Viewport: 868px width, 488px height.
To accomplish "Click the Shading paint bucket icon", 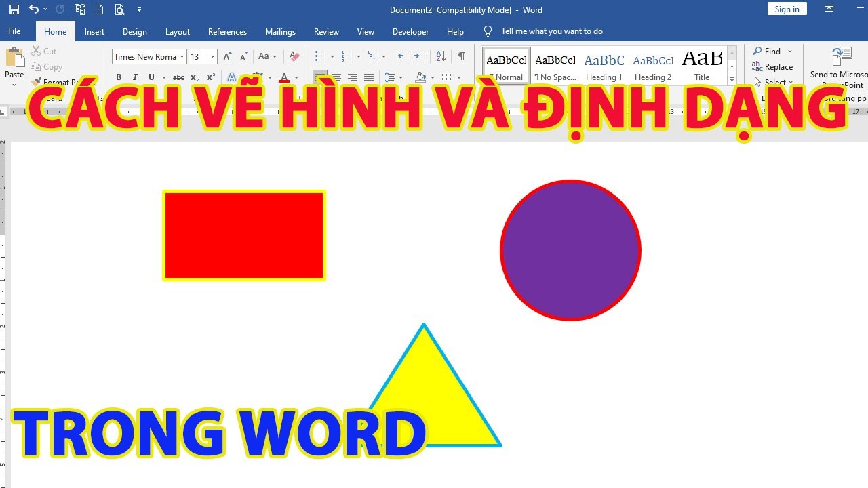I will pos(420,77).
